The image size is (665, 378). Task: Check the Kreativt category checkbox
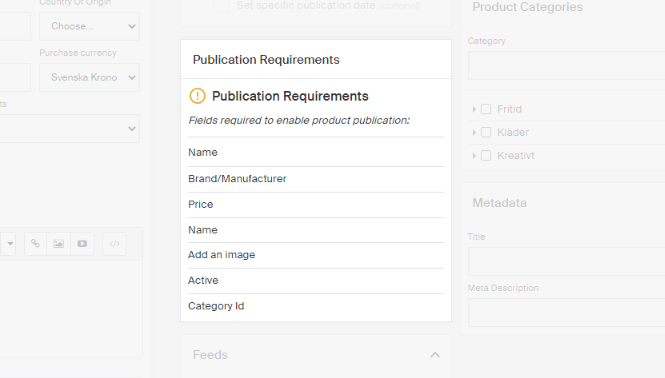tap(486, 156)
